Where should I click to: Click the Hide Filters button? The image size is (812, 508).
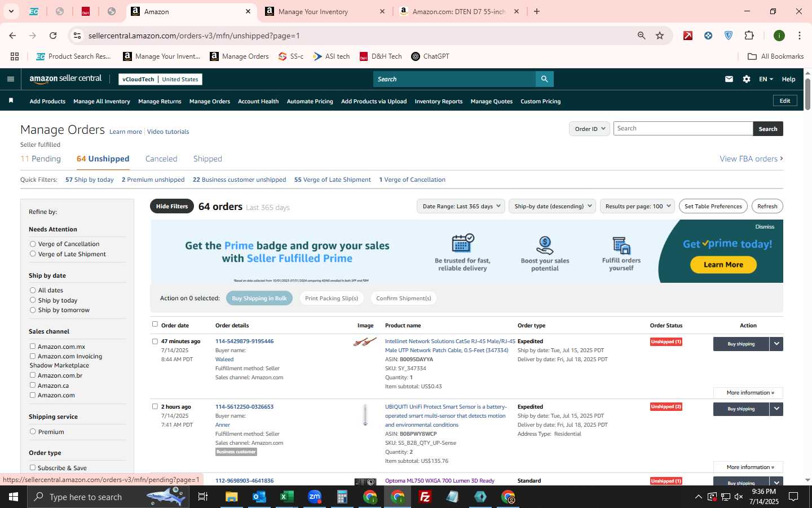tap(172, 206)
